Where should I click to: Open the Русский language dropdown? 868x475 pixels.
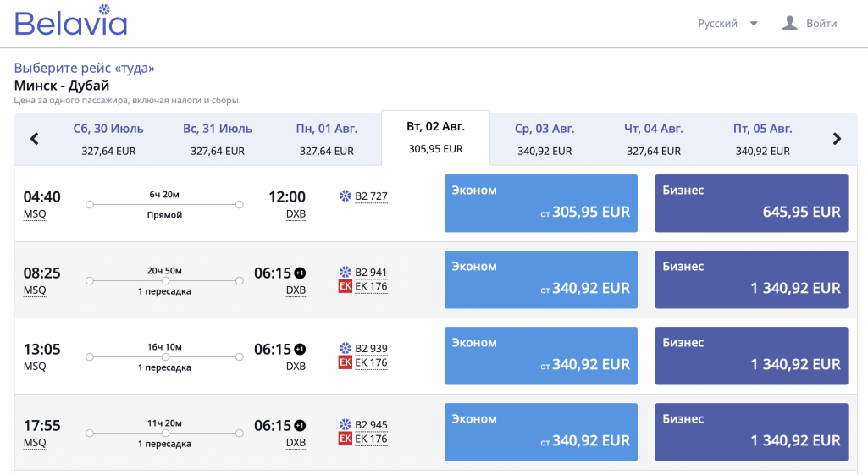pos(727,23)
